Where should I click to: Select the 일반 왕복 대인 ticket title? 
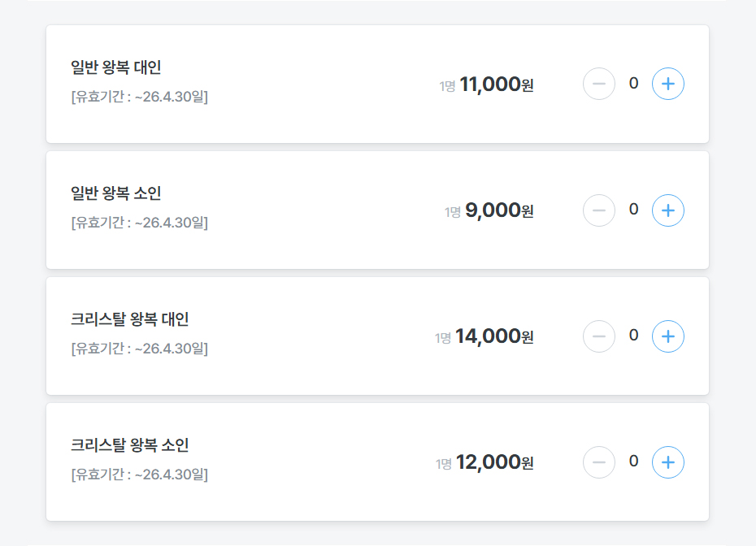115,67
